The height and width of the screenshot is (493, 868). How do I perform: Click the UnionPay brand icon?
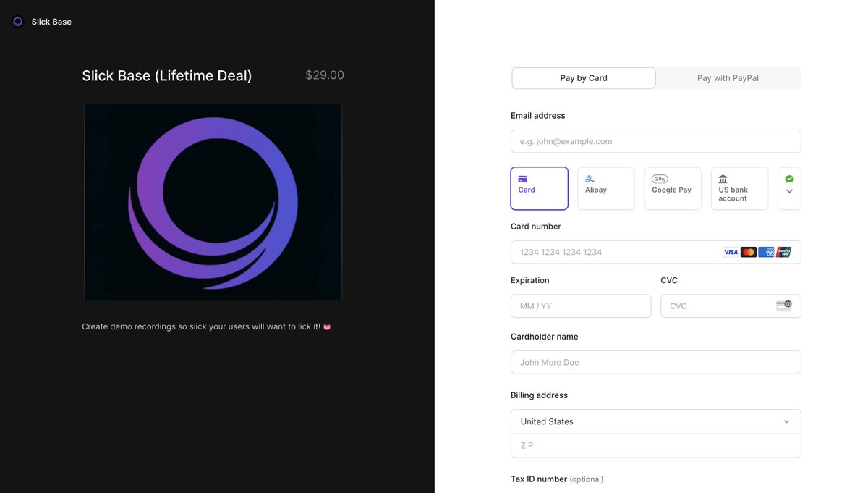[x=783, y=252]
